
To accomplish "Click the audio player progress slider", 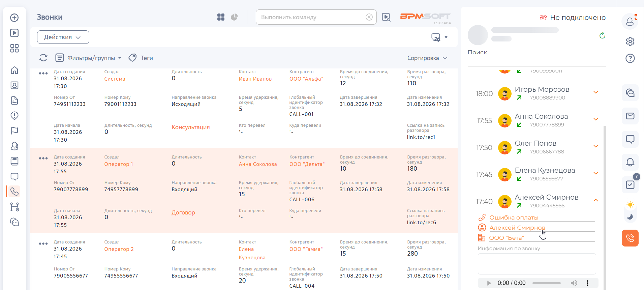I will [547, 283].
